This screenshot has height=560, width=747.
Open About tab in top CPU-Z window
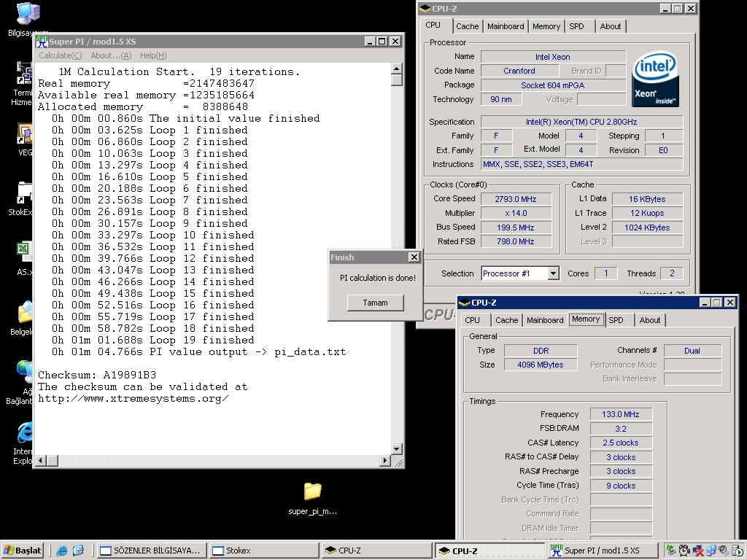611,26
